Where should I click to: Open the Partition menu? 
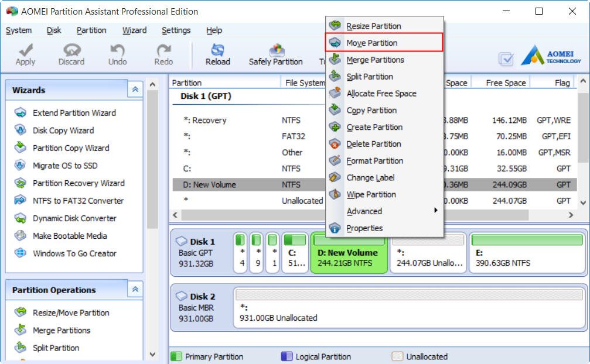[91, 30]
